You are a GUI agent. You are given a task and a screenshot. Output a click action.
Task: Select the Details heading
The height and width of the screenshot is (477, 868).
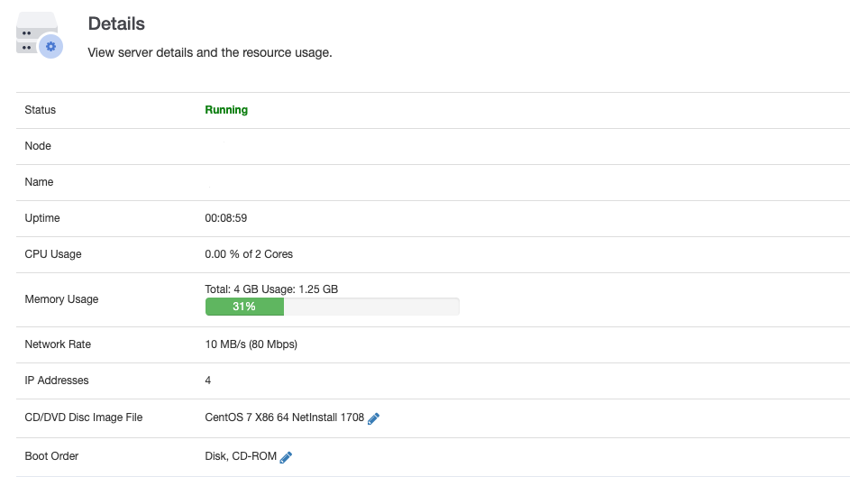[x=116, y=23]
